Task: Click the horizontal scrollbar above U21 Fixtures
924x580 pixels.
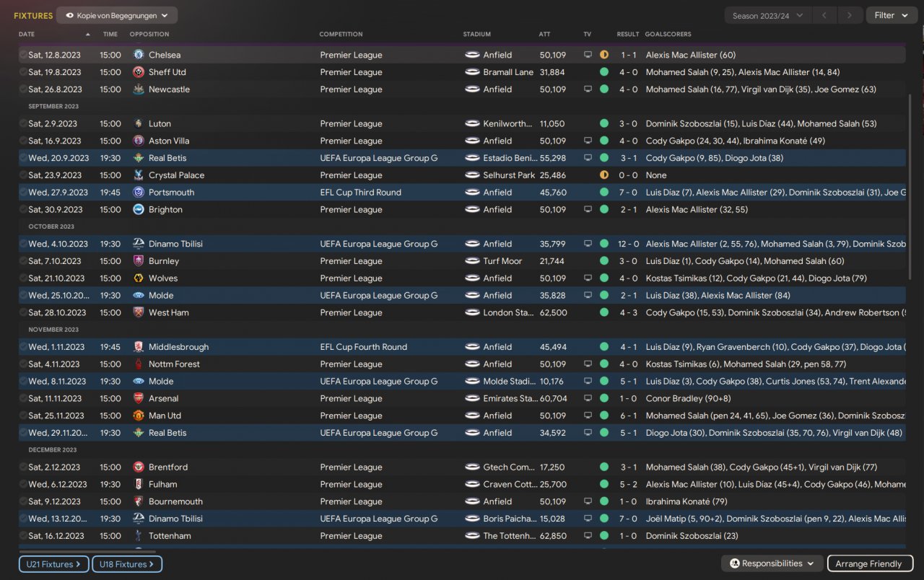Action: pos(87,552)
